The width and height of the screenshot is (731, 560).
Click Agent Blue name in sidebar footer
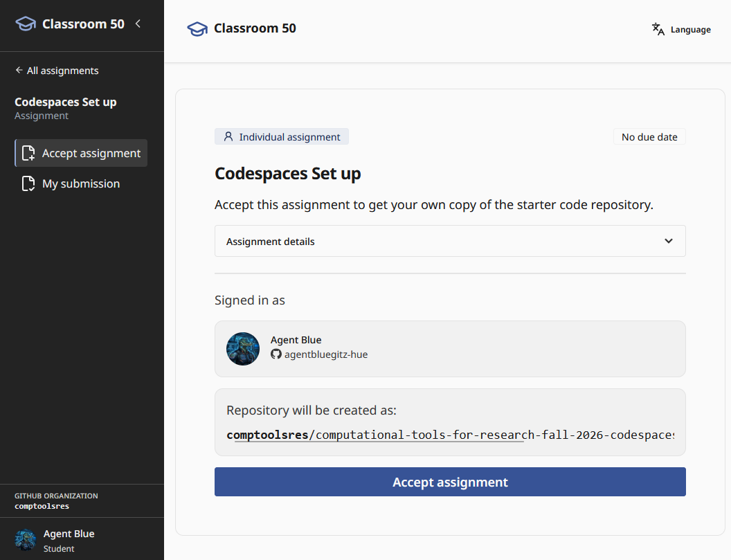pyautogui.click(x=69, y=534)
